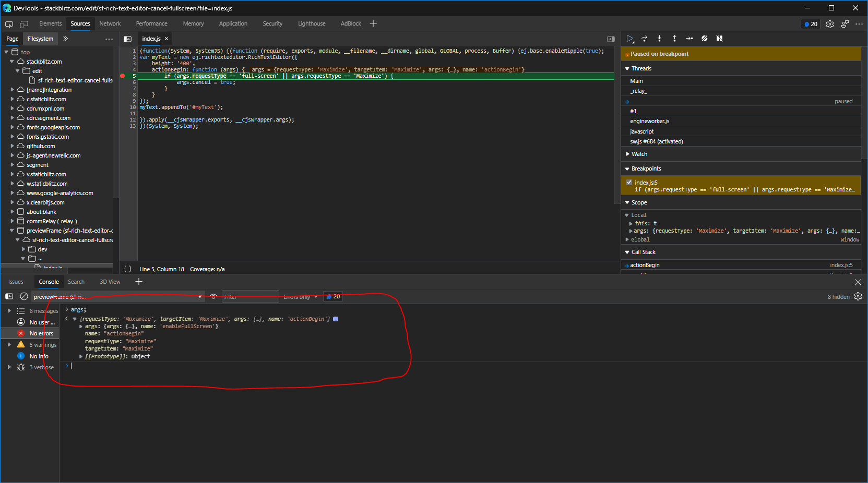
Task: Uncheck the index.js:5 breakpoint checkbox
Action: (629, 183)
